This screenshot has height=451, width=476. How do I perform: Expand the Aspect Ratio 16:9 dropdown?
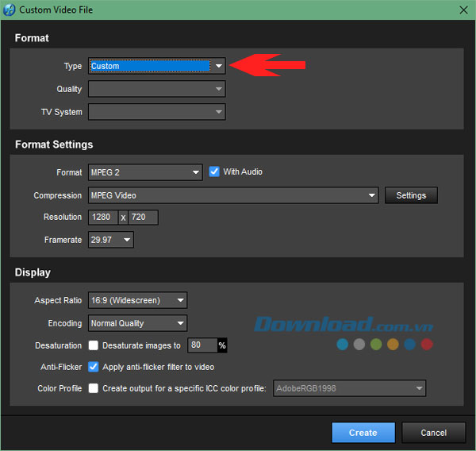(x=137, y=300)
